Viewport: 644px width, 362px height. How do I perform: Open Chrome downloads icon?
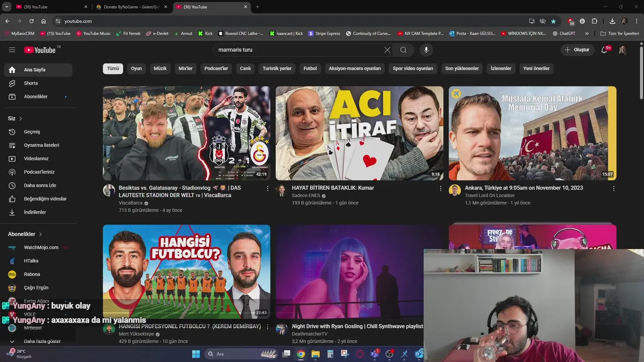point(612,21)
